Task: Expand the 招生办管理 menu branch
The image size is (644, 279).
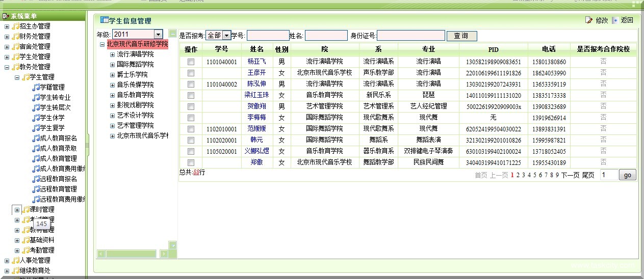Action: (x=7, y=26)
